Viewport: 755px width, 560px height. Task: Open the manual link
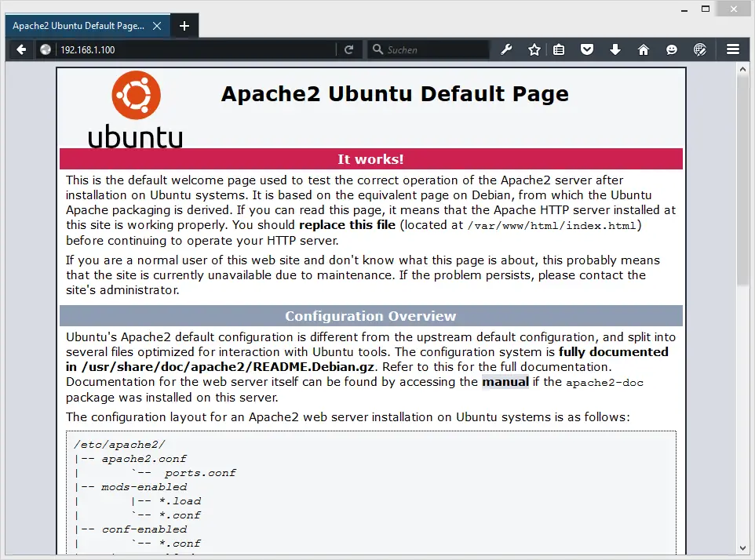[505, 381]
